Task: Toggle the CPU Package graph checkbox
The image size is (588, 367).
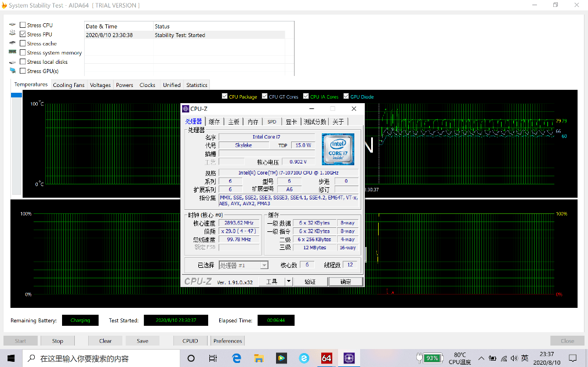Action: [x=225, y=97]
